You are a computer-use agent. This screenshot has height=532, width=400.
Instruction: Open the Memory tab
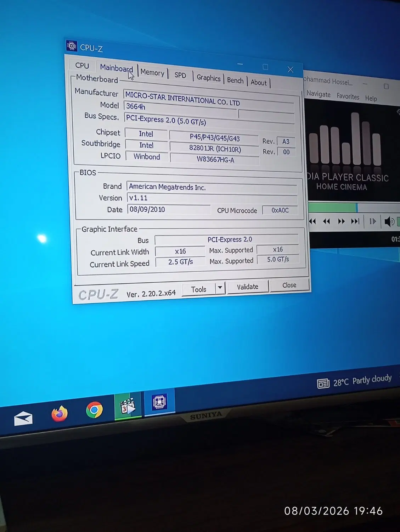(152, 72)
